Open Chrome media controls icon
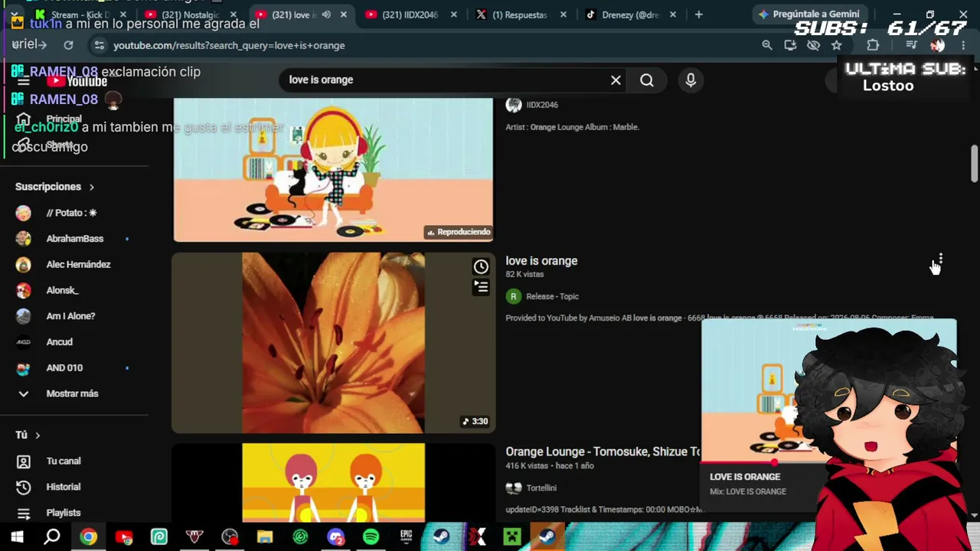 point(911,45)
